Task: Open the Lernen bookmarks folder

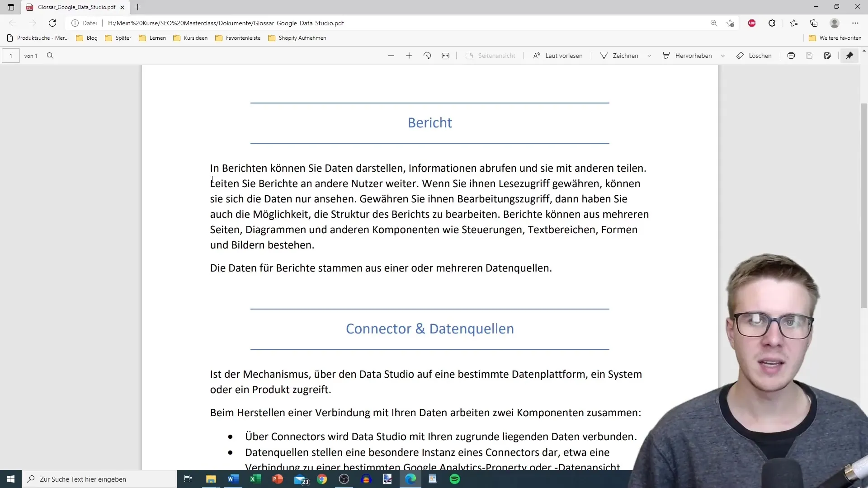Action: [x=152, y=38]
